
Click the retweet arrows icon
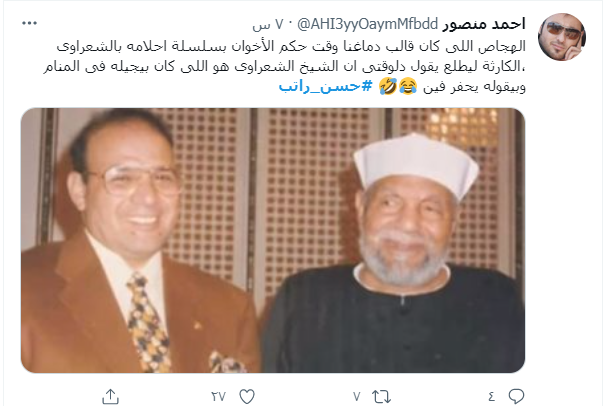click(x=381, y=396)
